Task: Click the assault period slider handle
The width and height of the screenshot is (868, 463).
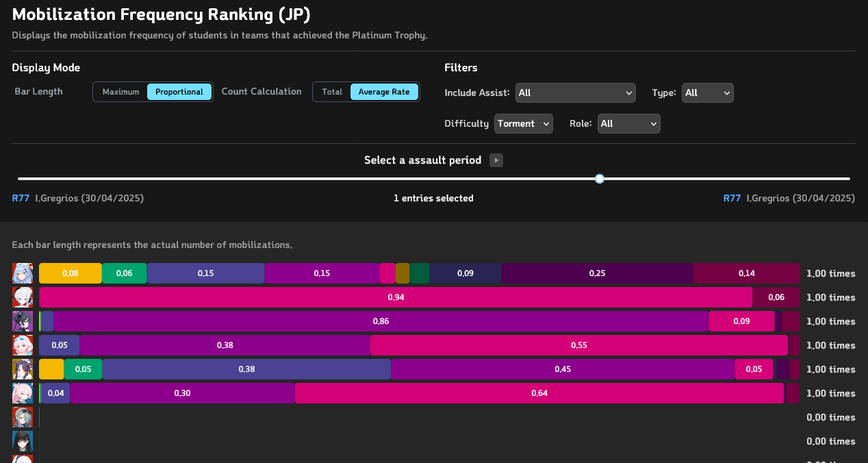Action: click(x=600, y=179)
